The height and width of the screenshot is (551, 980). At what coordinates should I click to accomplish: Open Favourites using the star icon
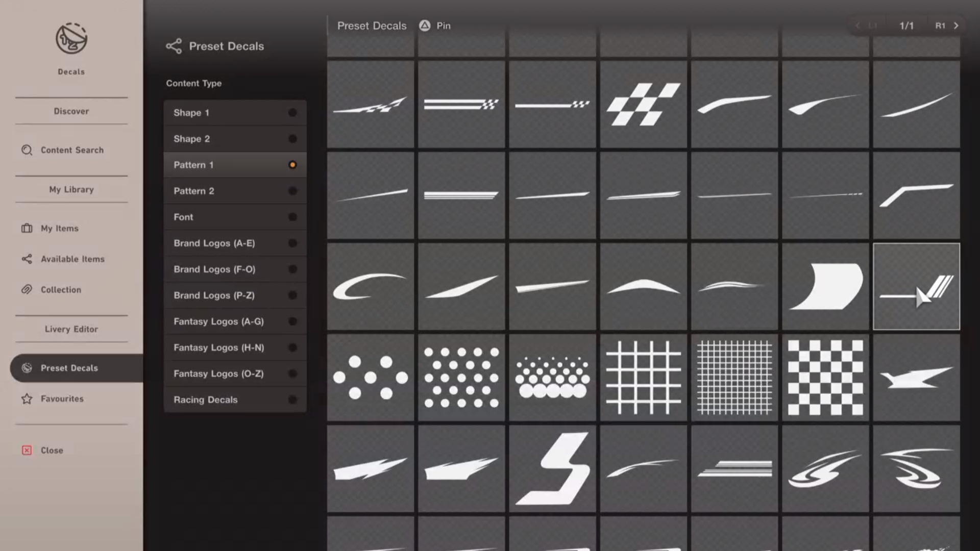27,399
